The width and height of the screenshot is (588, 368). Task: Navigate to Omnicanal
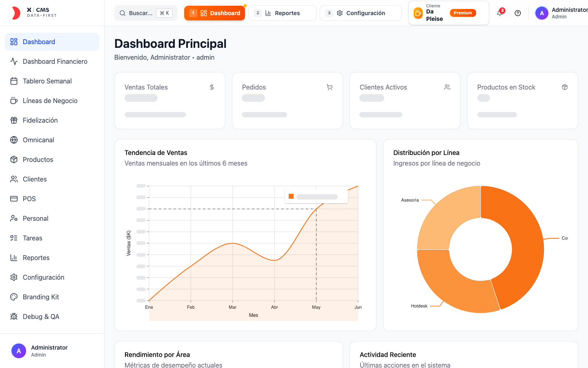pos(52,140)
